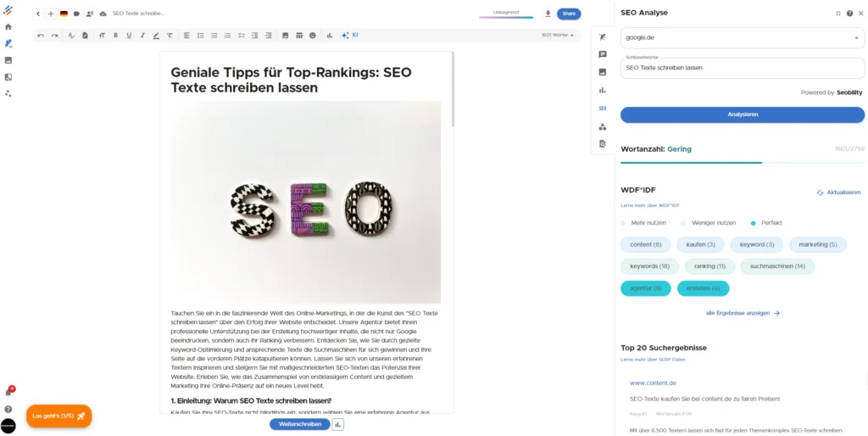Select the Mehr nutzen legend filter
This screenshot has width=868, height=436.
643,223
